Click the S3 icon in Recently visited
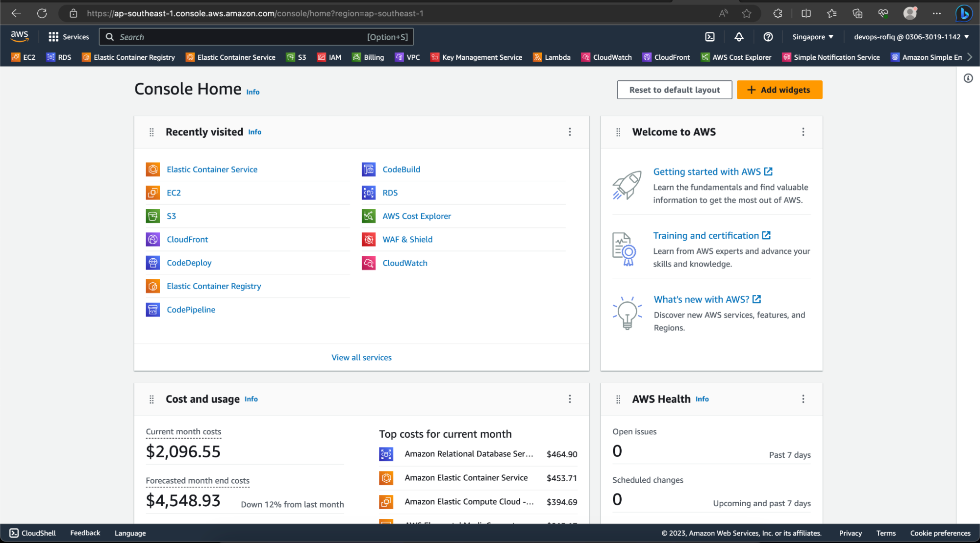This screenshot has height=543, width=980. (153, 216)
